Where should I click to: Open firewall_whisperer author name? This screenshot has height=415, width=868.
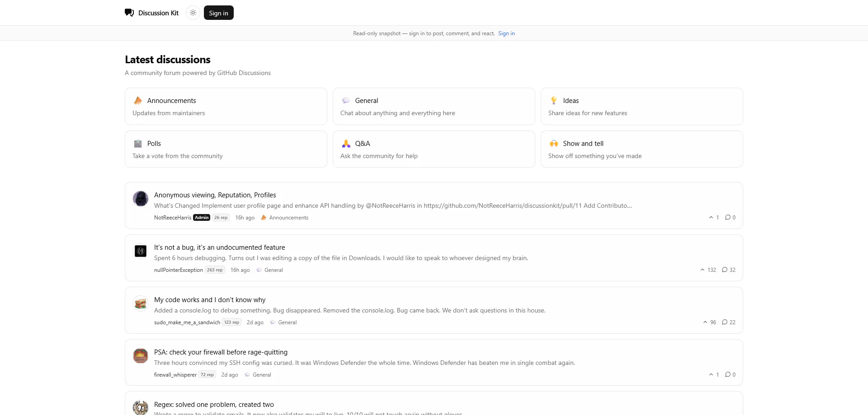pos(175,375)
